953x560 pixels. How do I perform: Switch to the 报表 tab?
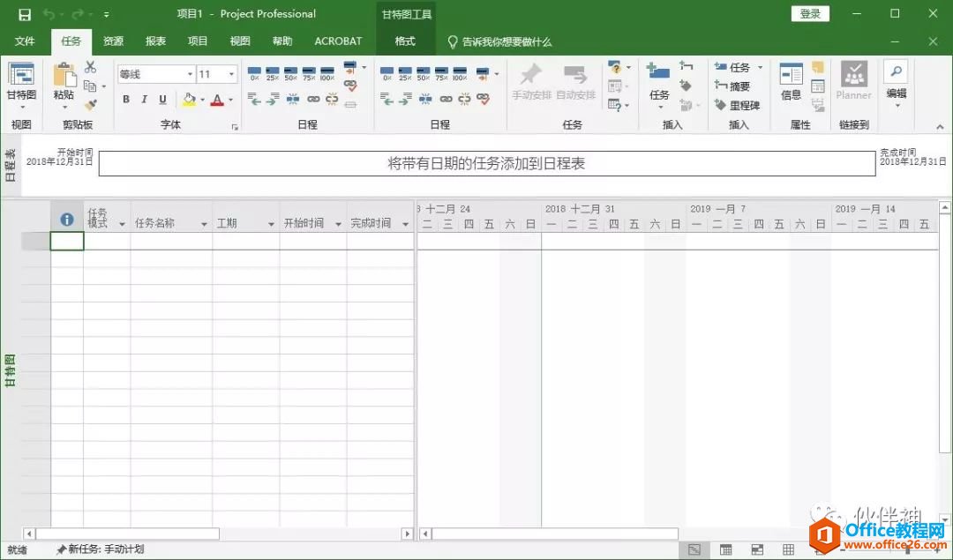click(155, 41)
